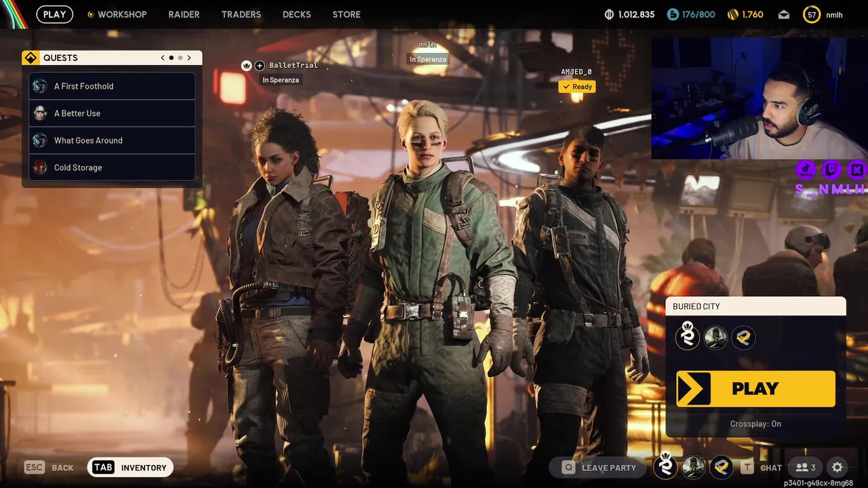Image resolution: width=868 pixels, height=488 pixels.
Task: Open the settings gear icon
Action: [837, 467]
